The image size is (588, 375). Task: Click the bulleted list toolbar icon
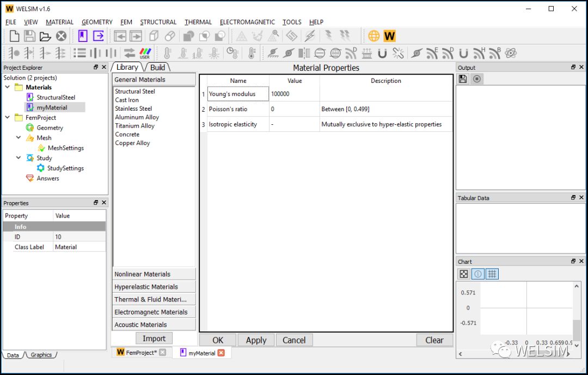[x=79, y=53]
